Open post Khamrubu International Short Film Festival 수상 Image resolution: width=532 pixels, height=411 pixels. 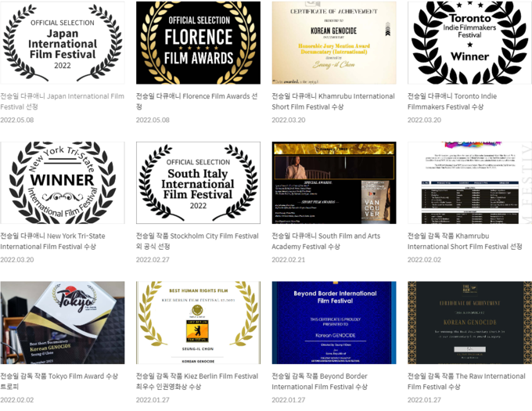click(x=333, y=102)
